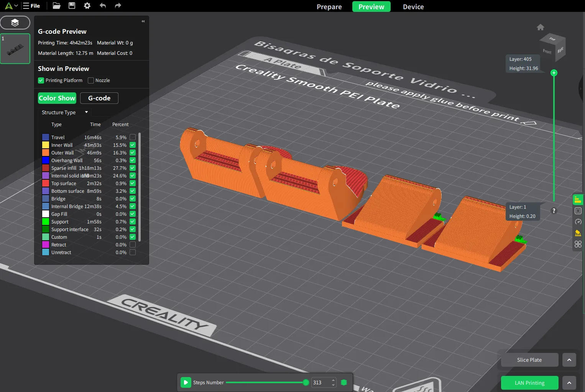
Task: Expand the LAN Printing options arrow
Action: coord(569,383)
